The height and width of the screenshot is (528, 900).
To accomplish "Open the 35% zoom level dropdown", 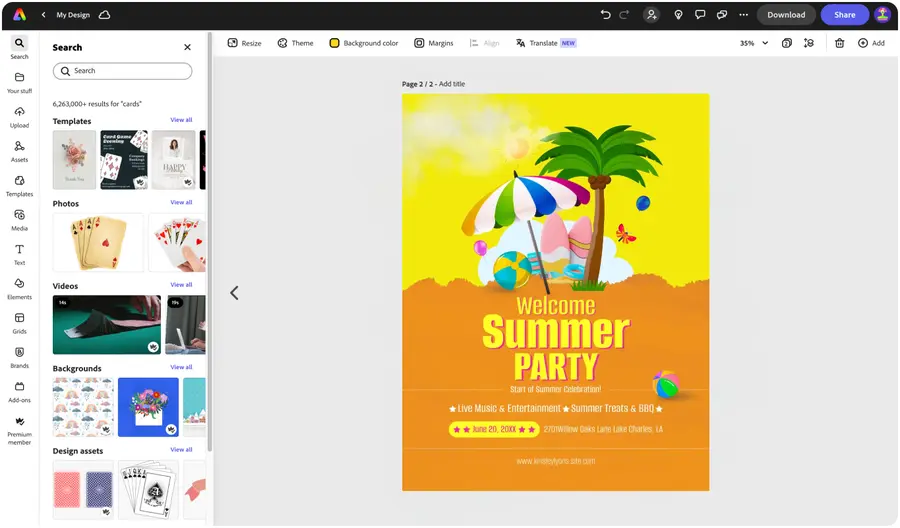I will click(754, 43).
